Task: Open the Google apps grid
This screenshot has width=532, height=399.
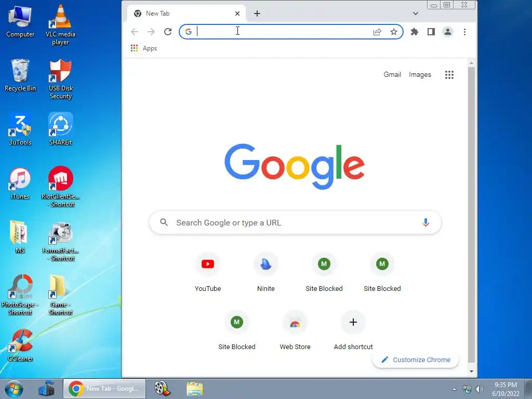Action: [449, 75]
